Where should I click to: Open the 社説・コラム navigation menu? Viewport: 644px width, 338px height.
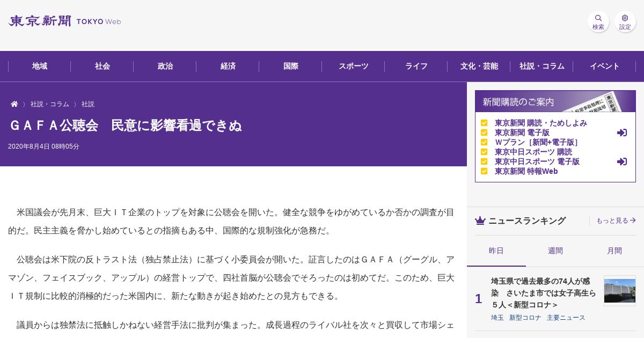[x=542, y=66]
